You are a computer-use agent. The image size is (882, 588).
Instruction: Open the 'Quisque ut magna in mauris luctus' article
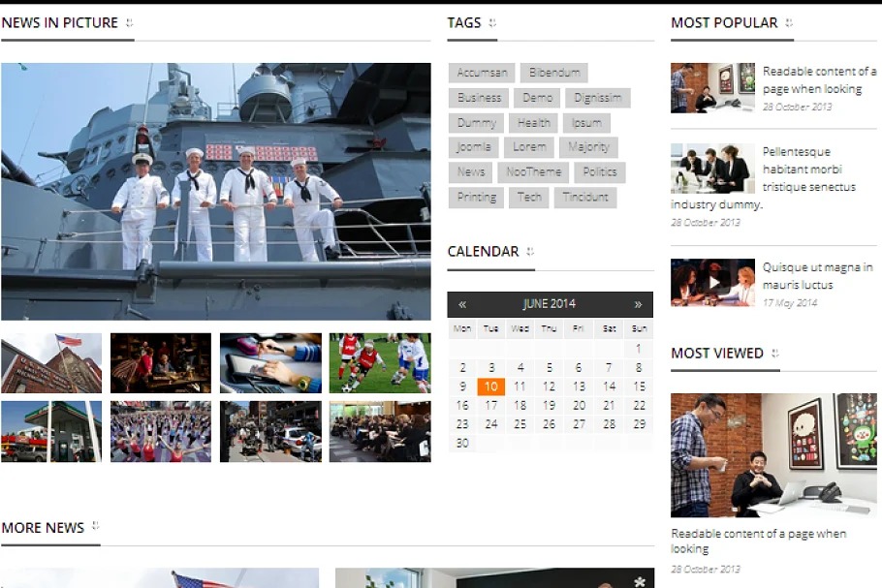click(810, 276)
